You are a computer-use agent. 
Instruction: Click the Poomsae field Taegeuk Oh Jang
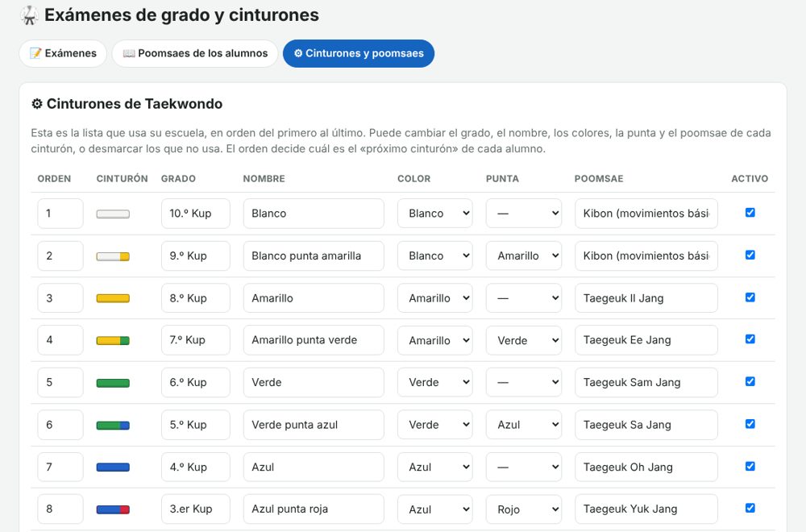[x=646, y=468]
